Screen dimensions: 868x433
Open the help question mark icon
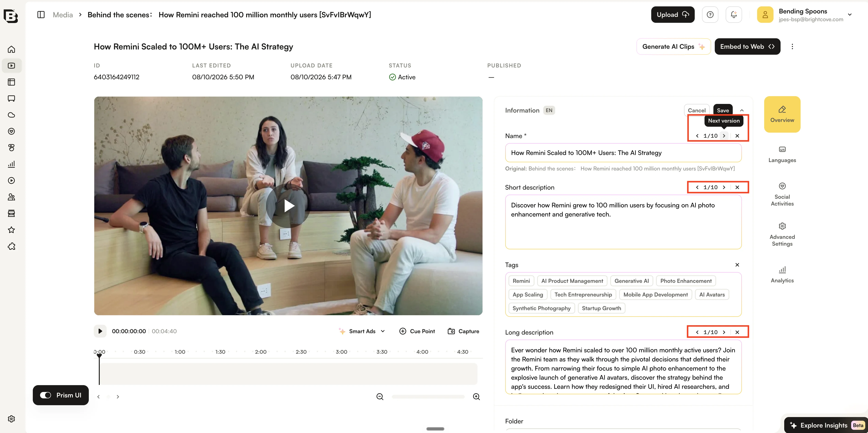(x=710, y=15)
